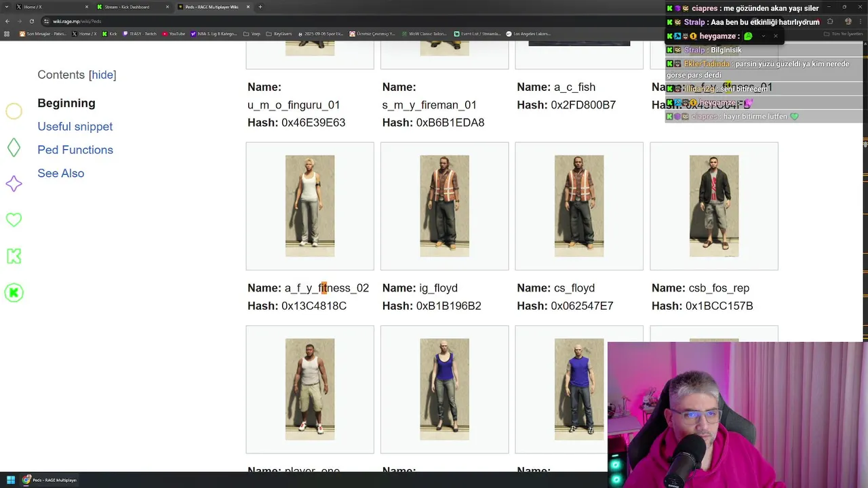This screenshot has height=488, width=868.
Task: Open the Event List / Streamlabs bookmark
Action: (x=478, y=33)
